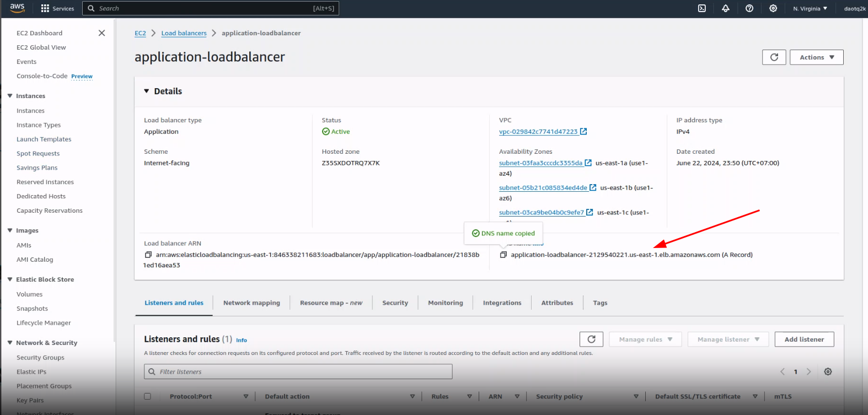Open subnet-03faa3cccdc3355da link
Viewport: 868px width, 415px height.
click(540, 163)
